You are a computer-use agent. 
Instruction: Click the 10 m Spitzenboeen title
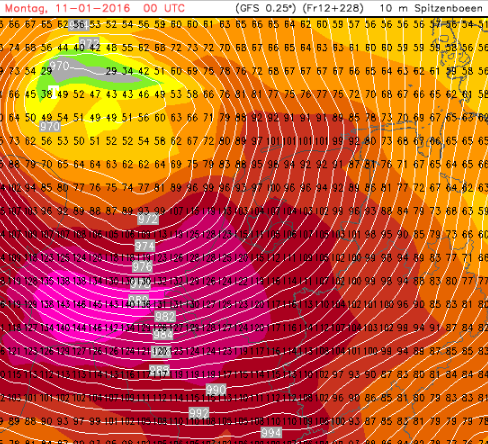coord(431,8)
